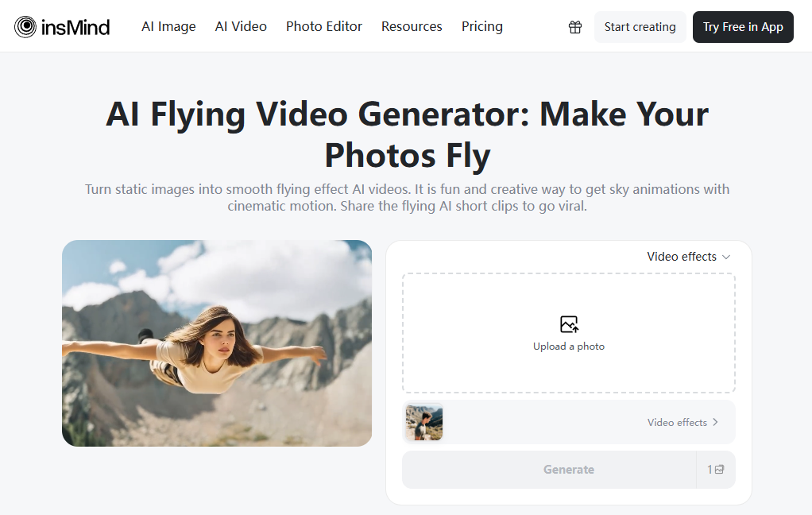The image size is (812, 515).
Task: Open the AI Image menu
Action: [x=168, y=26]
